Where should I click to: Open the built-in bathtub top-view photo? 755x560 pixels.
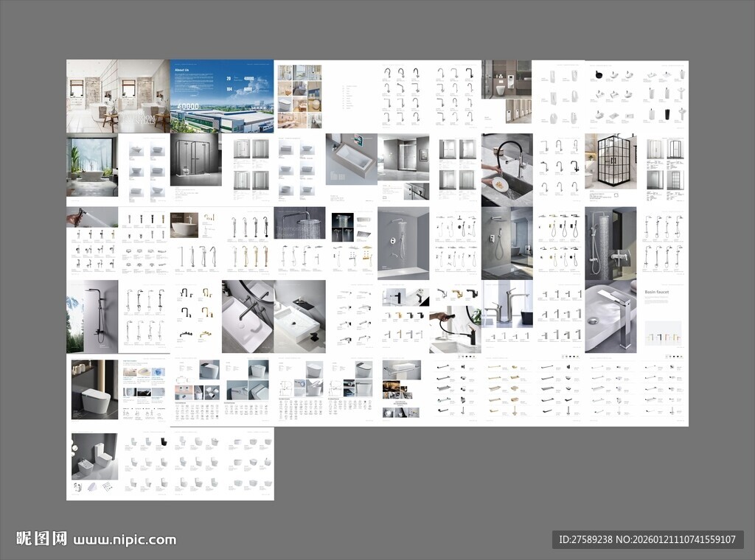pyautogui.click(x=352, y=159)
